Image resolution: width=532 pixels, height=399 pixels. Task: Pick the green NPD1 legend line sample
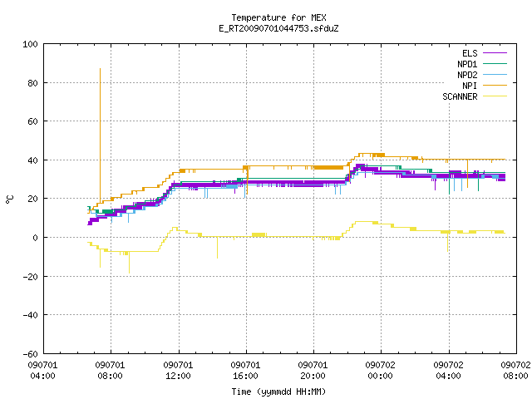point(495,63)
